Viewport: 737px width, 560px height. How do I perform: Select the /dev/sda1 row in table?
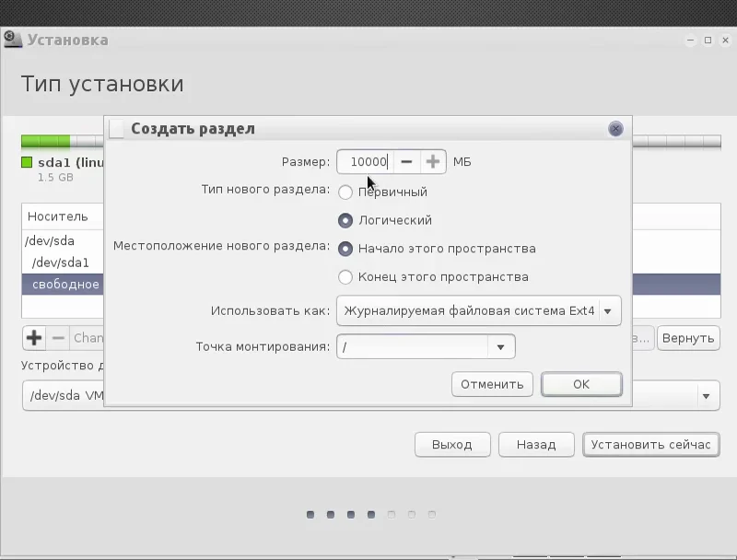coord(62,262)
